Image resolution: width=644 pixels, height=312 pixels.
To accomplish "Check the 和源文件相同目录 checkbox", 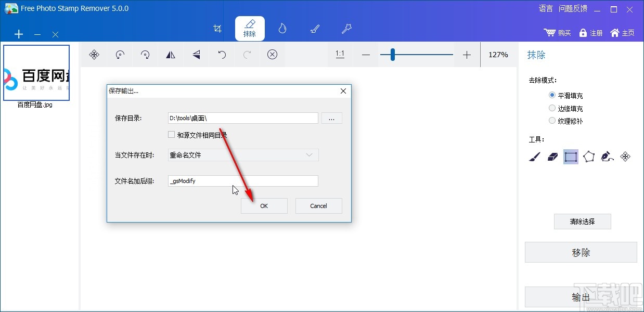I will coord(171,134).
